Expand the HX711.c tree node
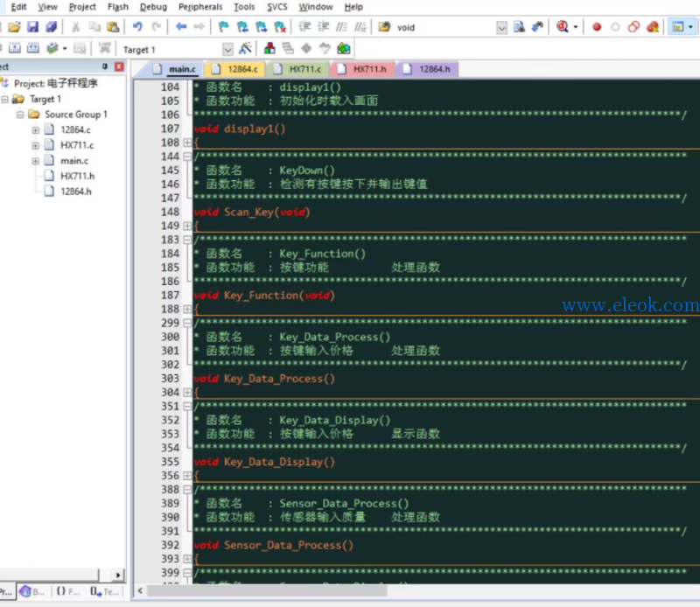This screenshot has width=700, height=607. click(x=36, y=145)
